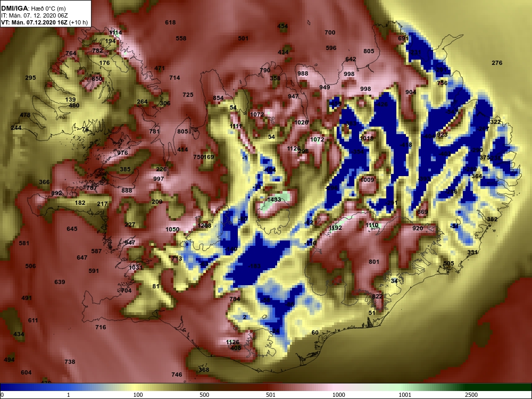Click the map value 385
532x399 pixels.
(x=125, y=169)
